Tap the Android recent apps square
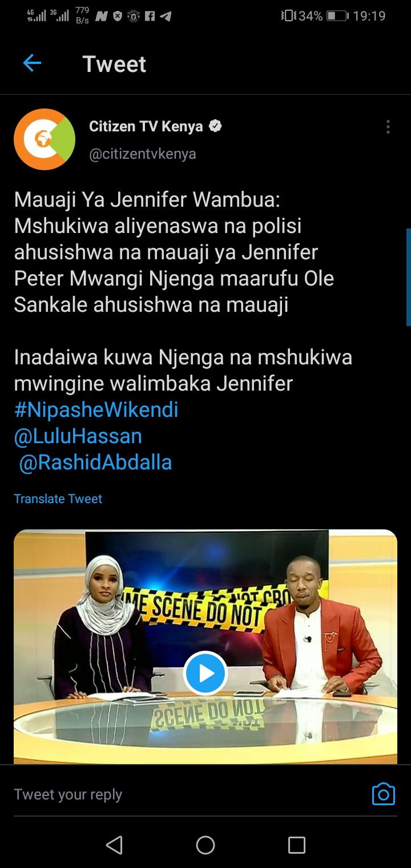 pos(296,845)
